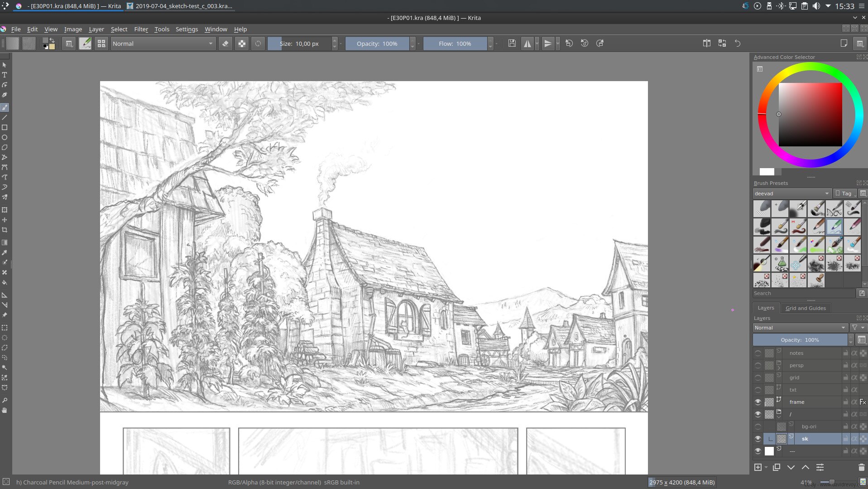Screen dimensions: 868x489
Task: Select the Freehand Brush tool
Action: coord(5,107)
